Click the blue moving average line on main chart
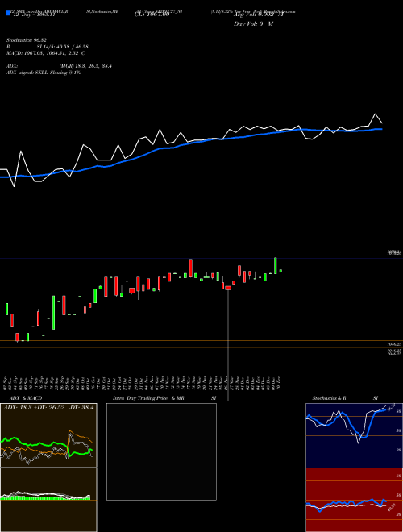The width and height of the screenshot is (403, 532). [x=191, y=143]
